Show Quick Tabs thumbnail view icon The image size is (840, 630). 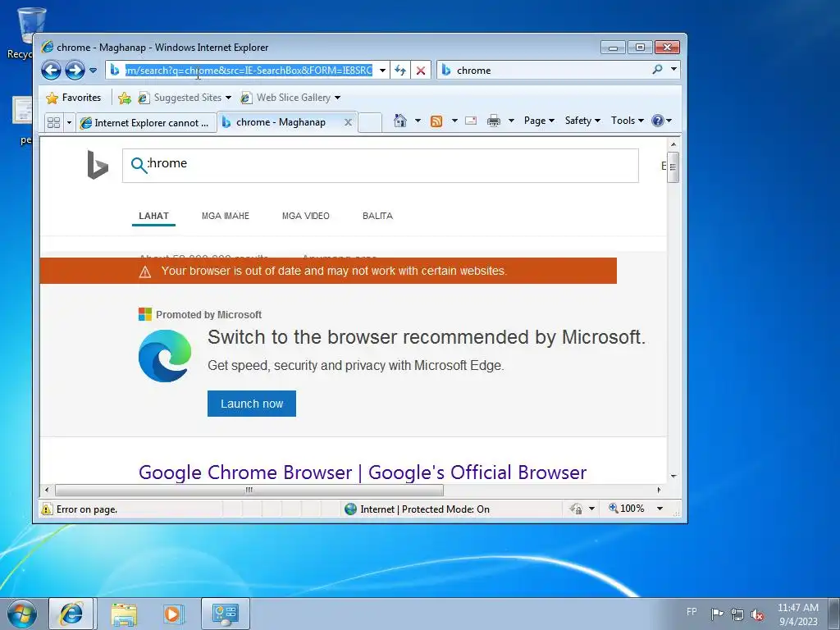click(x=53, y=123)
